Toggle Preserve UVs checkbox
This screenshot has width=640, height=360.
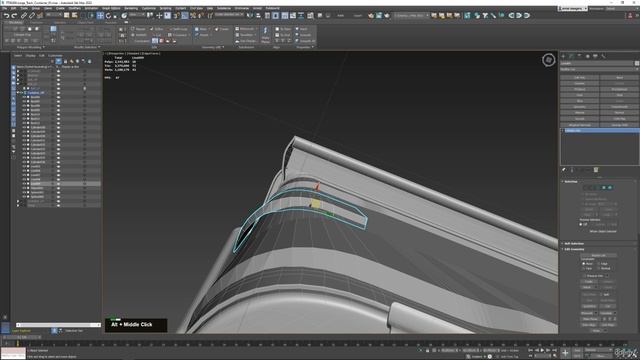coord(585,276)
